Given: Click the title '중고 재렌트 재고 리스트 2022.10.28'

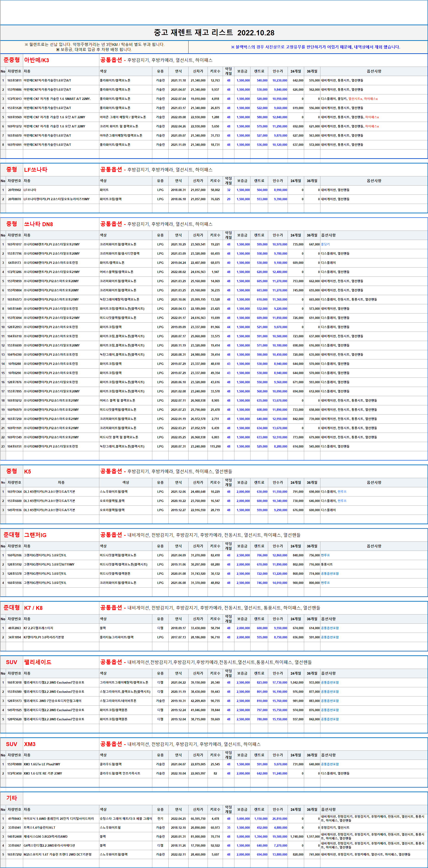Looking at the screenshot, I should [214, 33].
